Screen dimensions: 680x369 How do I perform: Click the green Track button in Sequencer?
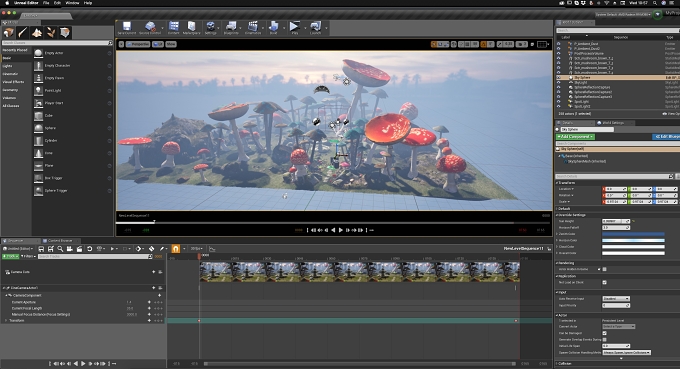click(10, 256)
